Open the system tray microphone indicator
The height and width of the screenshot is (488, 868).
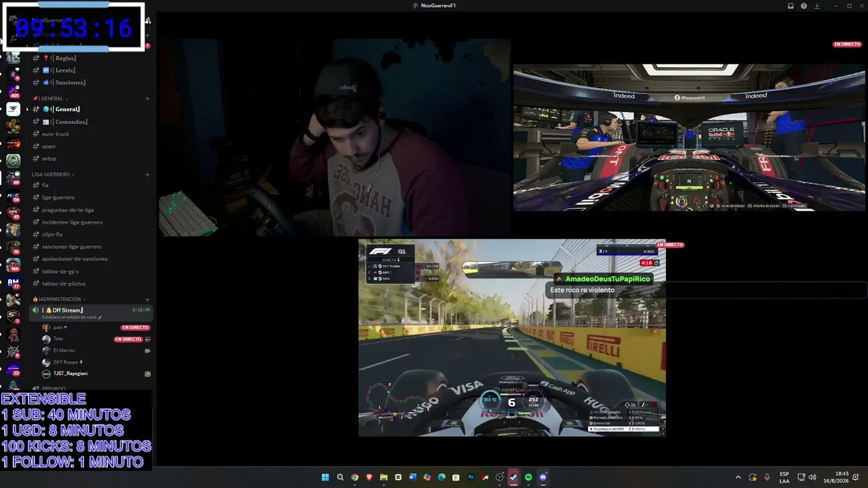tap(767, 477)
